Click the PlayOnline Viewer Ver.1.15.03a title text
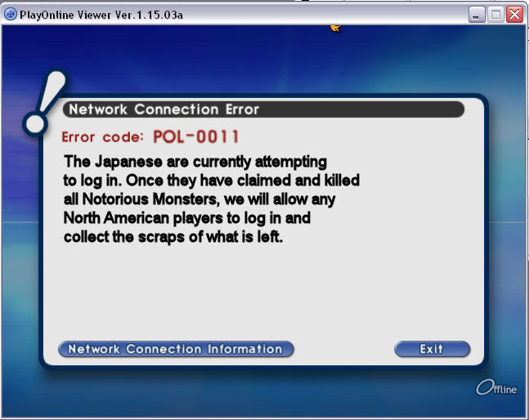The height and width of the screenshot is (420, 529). 101,16
